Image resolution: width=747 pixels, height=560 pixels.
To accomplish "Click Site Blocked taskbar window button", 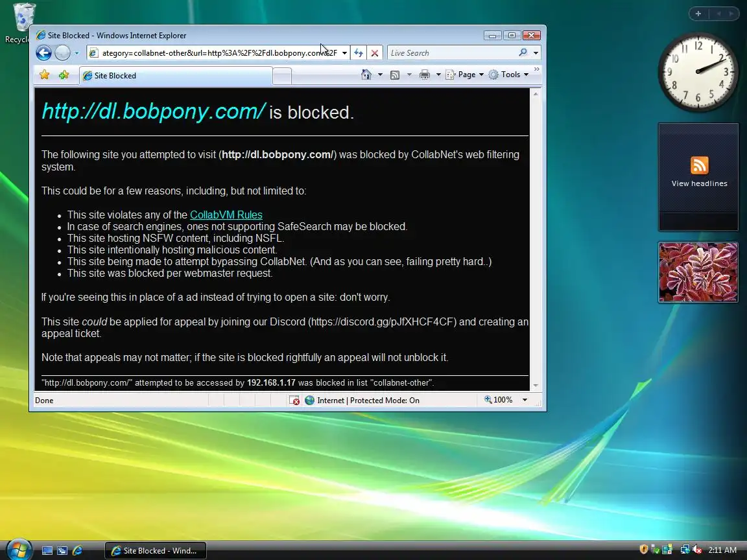I will [x=156, y=551].
